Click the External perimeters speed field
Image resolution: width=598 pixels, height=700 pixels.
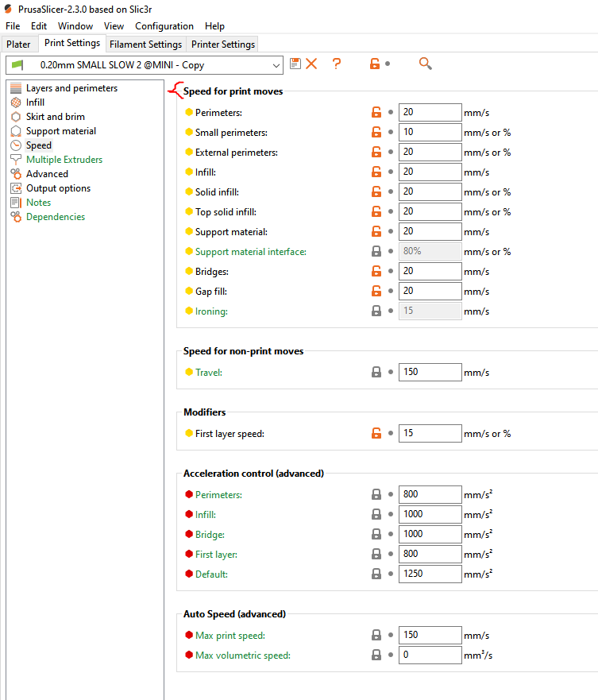coord(430,153)
